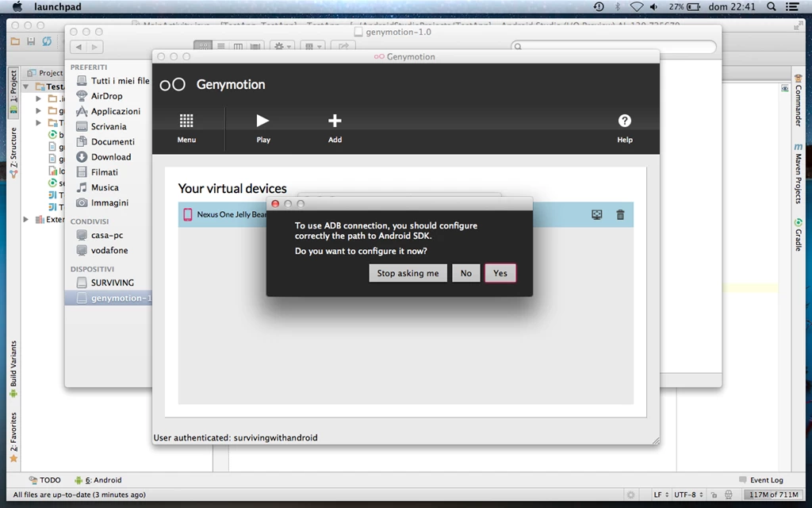Change LF line separator dropdown
The image size is (812, 508).
pos(661,495)
